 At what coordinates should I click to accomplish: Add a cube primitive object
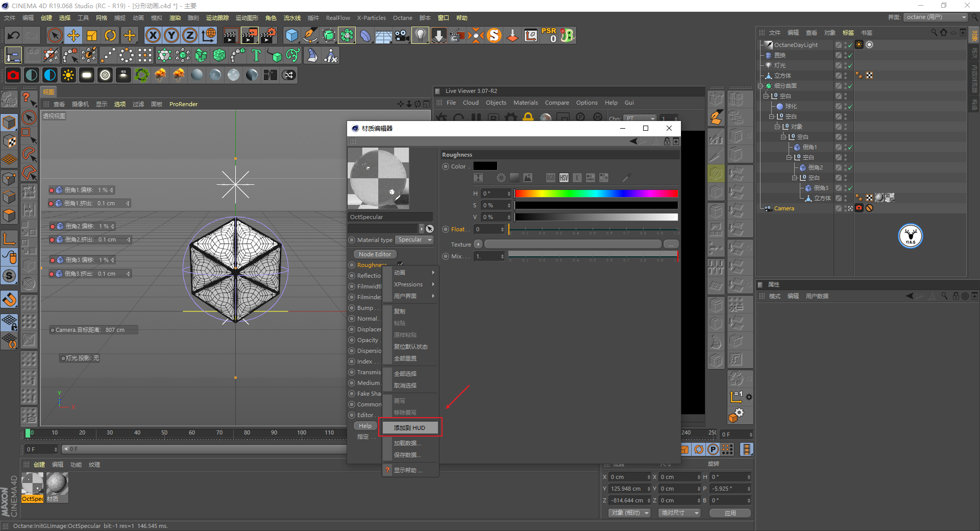[291, 35]
